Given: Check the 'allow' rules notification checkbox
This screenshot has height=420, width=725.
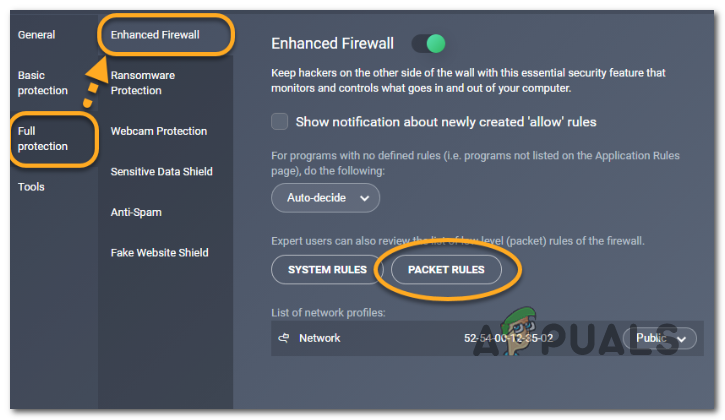Looking at the screenshot, I should tap(281, 122).
